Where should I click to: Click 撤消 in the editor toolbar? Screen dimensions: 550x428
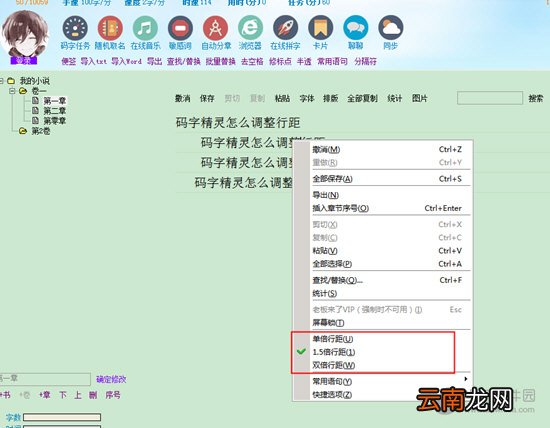point(182,99)
